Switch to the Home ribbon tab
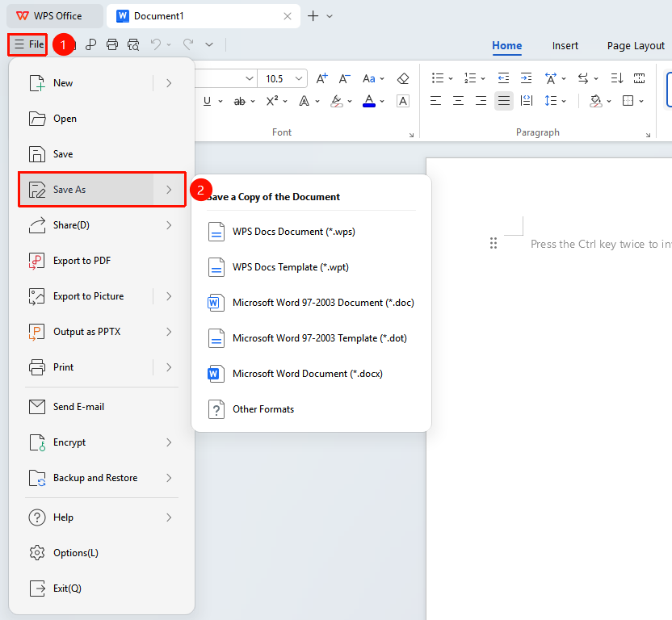This screenshot has width=672, height=620. 506,45
